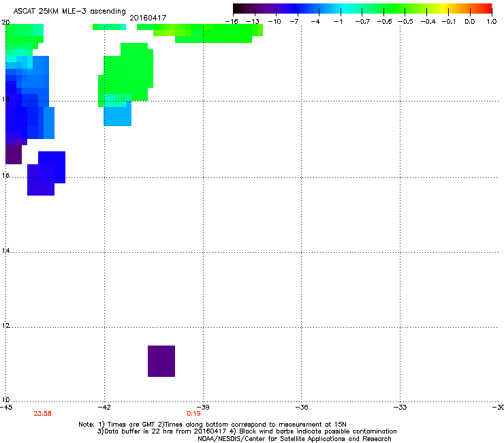Click the cyan section of the color bar
This screenshot has height=443, width=504.
click(x=345, y=8)
